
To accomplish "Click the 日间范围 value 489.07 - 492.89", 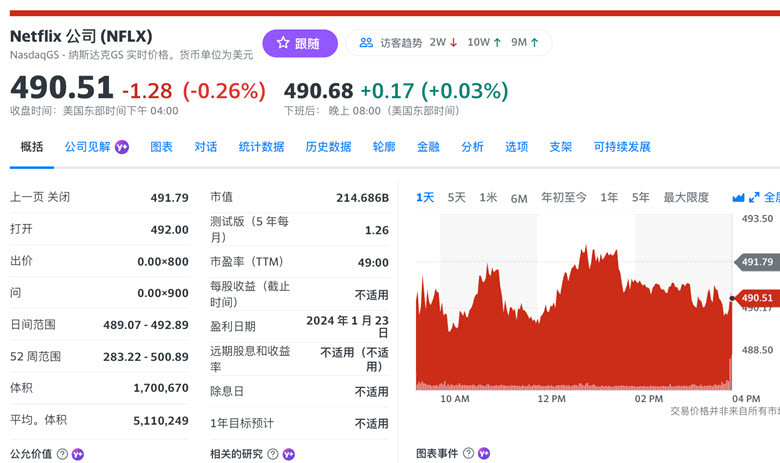I will 146,325.
